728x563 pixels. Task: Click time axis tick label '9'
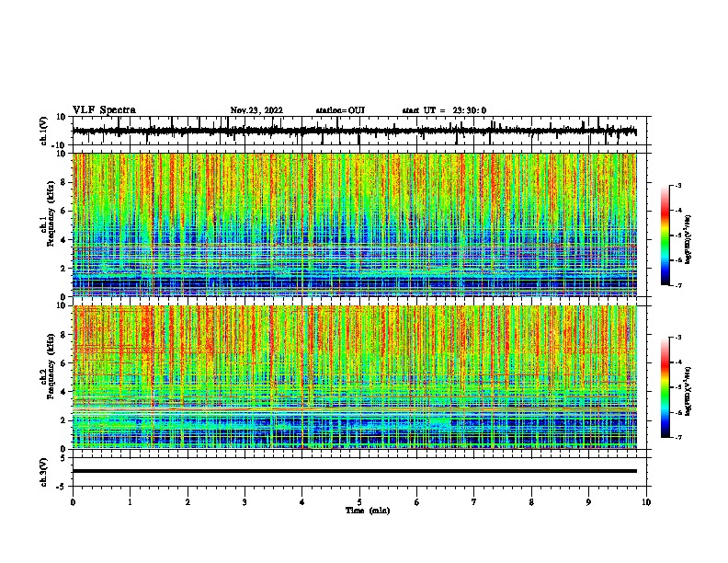[588, 502]
